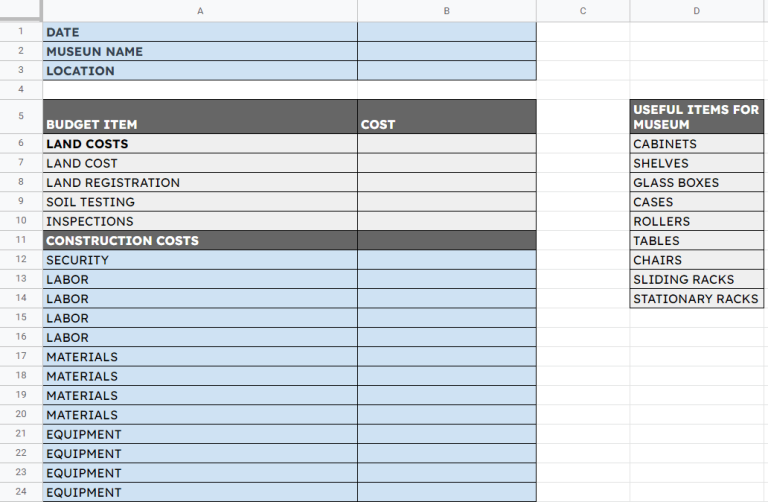Click the CONSTRUCTION COSTS section cell
The image size is (768, 502).
coord(200,240)
